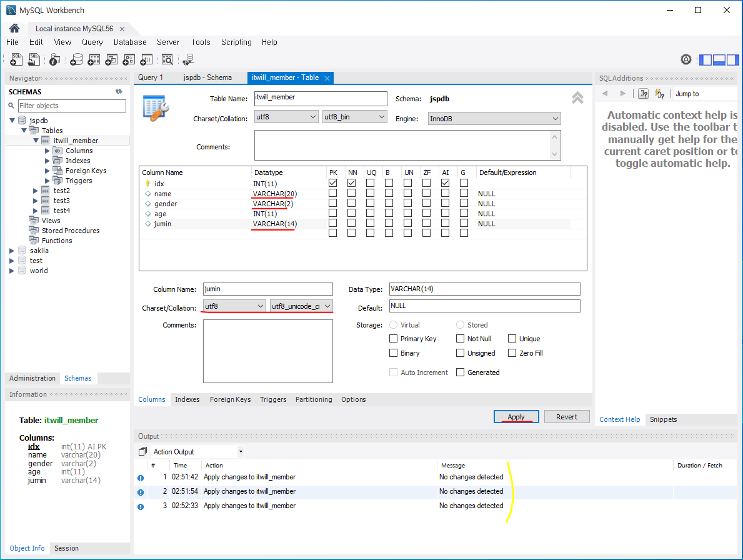Image resolution: width=743 pixels, height=560 pixels.
Task: Enable the Not Null checkbox
Action: 460,338
